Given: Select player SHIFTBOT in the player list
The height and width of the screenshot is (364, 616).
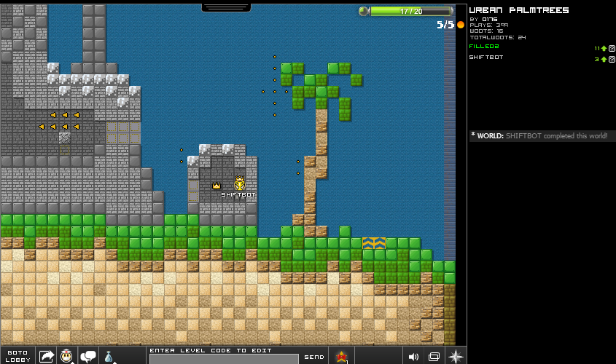Looking at the screenshot, I should (x=486, y=57).
